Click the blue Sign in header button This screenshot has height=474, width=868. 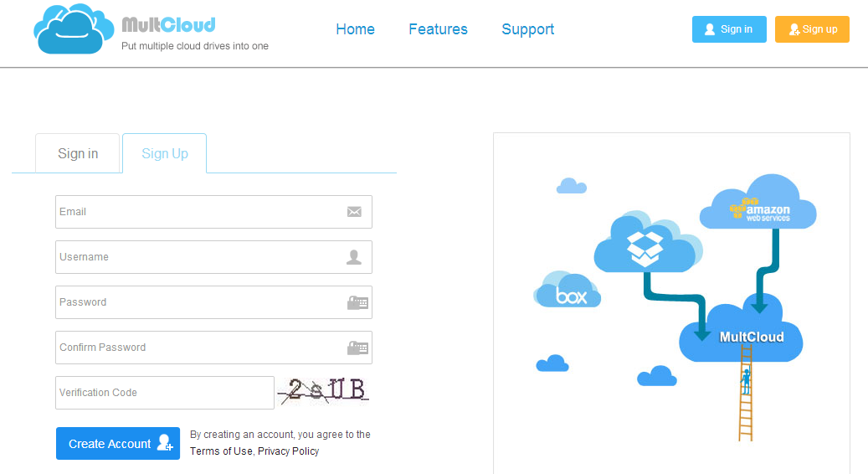click(x=729, y=29)
